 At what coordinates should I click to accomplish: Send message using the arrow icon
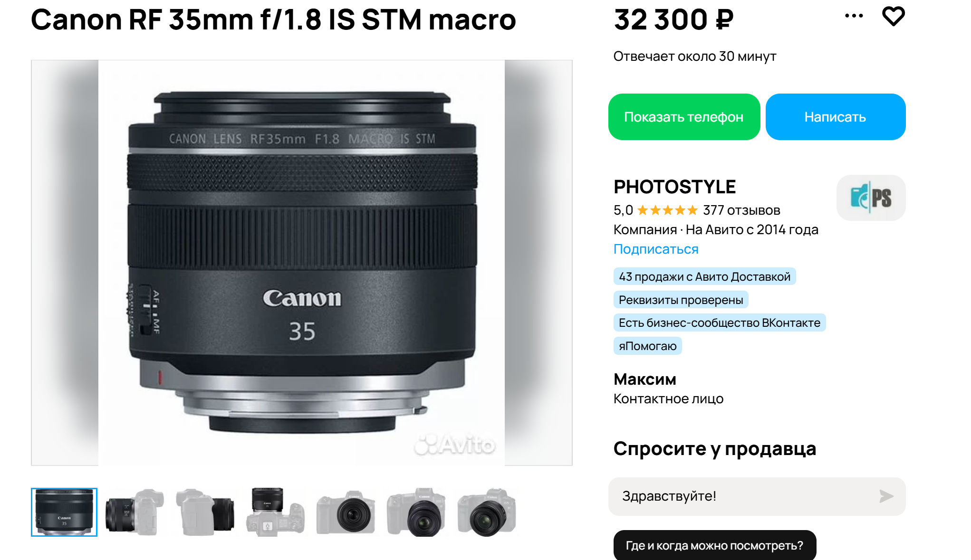(886, 496)
